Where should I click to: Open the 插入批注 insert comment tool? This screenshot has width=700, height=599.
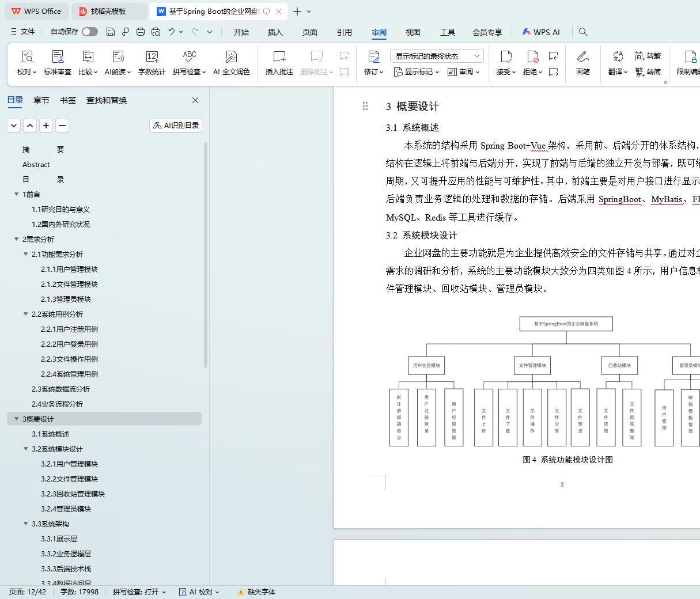(x=279, y=62)
